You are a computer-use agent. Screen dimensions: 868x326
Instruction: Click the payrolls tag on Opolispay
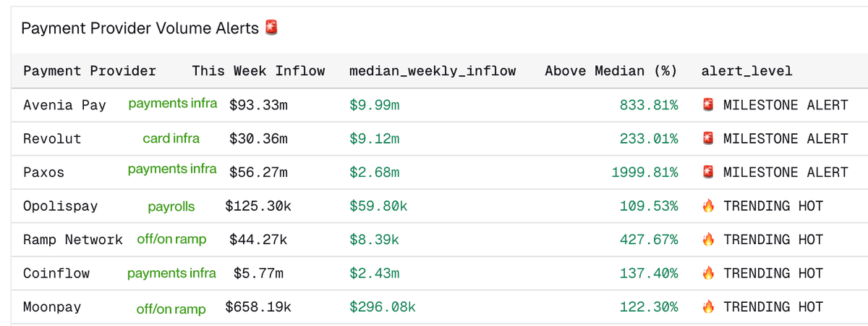point(171,206)
